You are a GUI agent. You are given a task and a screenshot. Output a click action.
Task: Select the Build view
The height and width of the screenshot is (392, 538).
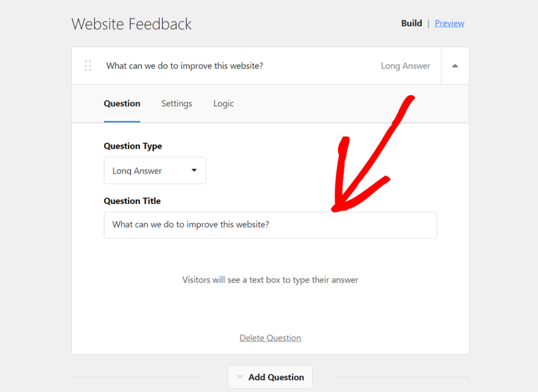click(x=411, y=23)
